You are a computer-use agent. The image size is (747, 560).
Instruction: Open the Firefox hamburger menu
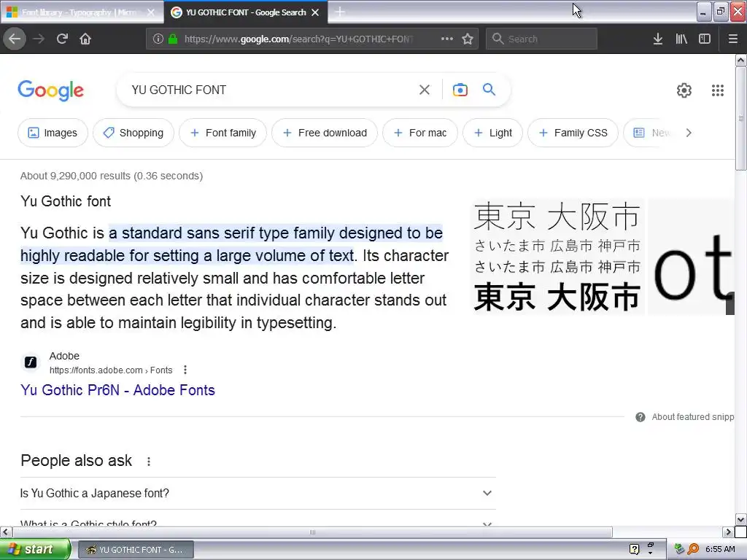tap(732, 39)
